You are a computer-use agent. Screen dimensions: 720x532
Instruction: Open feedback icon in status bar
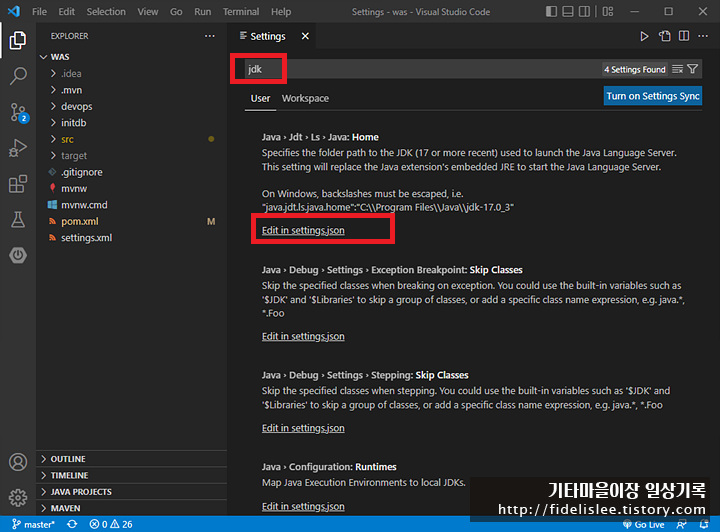[681, 524]
